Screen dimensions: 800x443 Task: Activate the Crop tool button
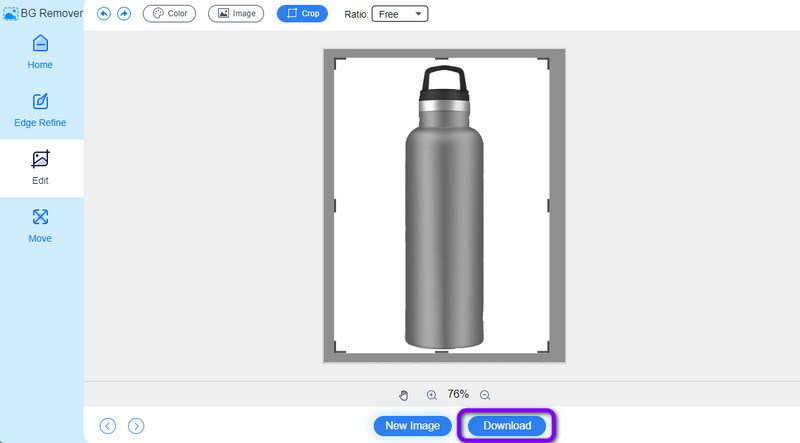[302, 14]
